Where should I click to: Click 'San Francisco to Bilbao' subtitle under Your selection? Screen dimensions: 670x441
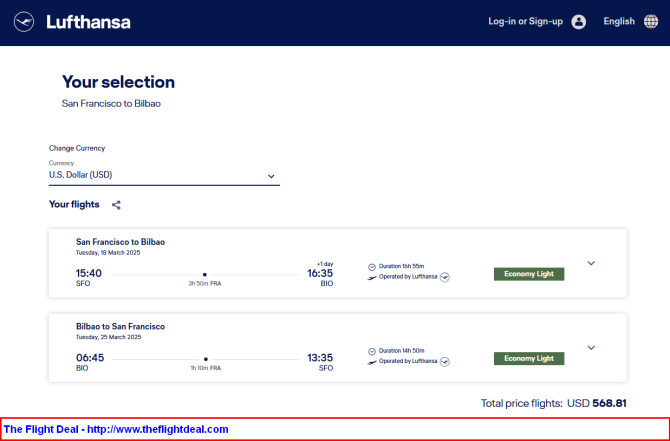[x=111, y=103]
